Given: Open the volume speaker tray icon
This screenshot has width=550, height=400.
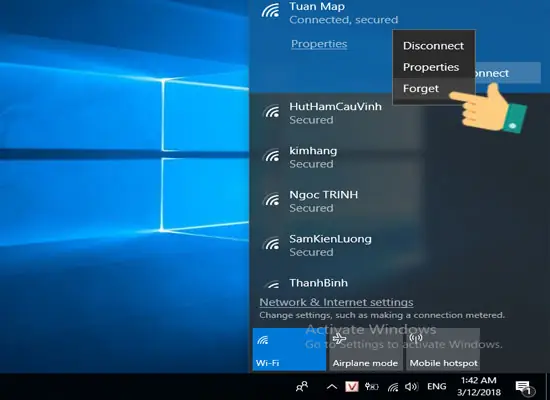Looking at the screenshot, I should [411, 387].
